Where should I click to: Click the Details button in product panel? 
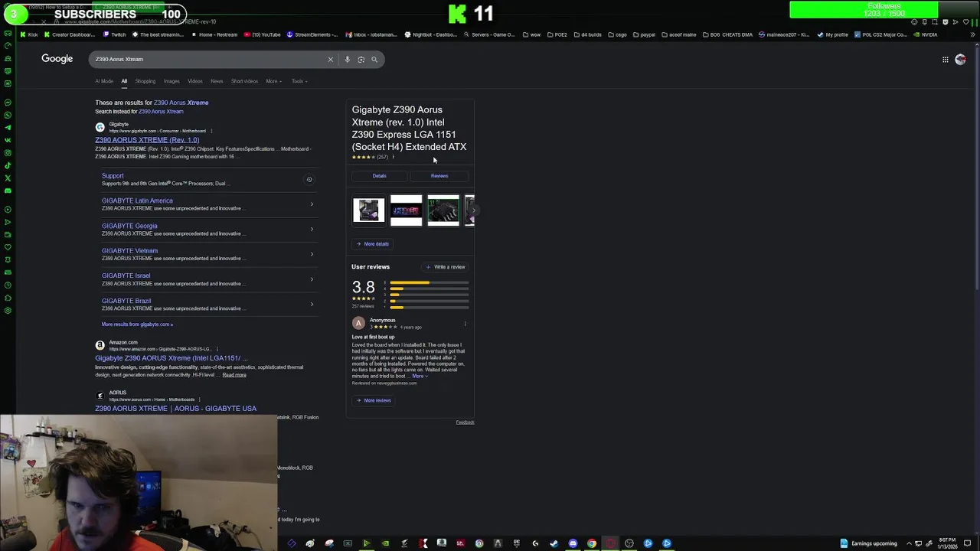pos(380,176)
